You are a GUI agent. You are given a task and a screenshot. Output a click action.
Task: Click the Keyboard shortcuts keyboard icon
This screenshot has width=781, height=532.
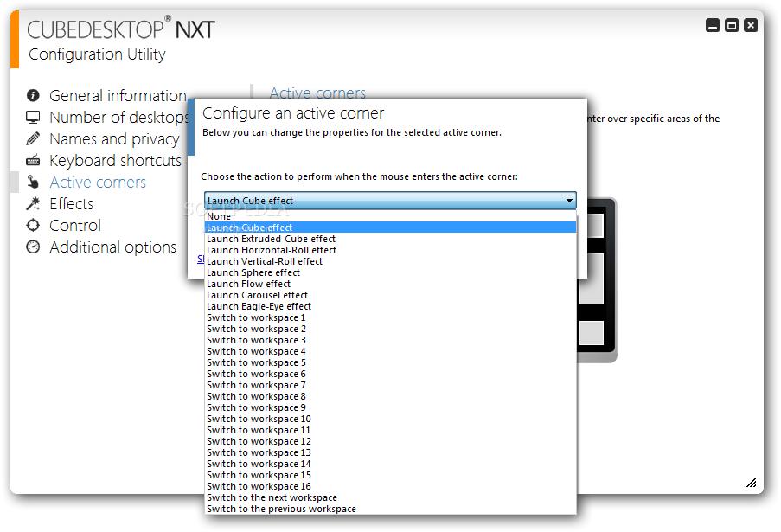point(33,160)
